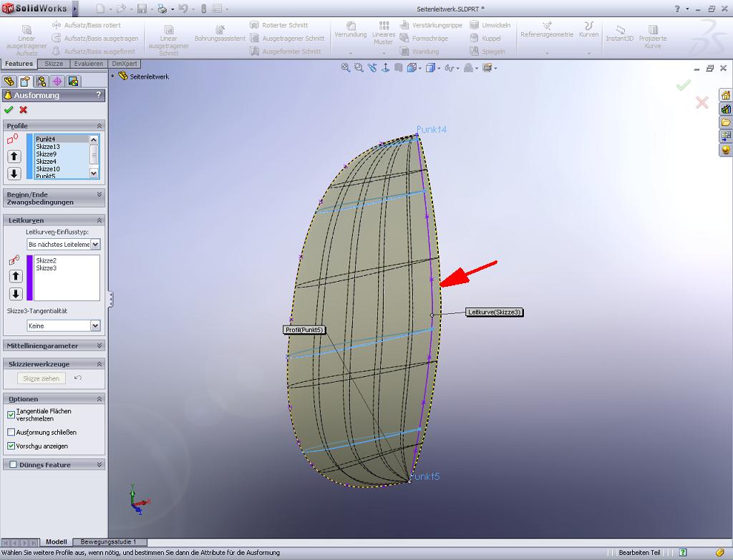Click the Profil(Punkt5) callout label
Viewport: 733px width, 560px height.
[304, 330]
